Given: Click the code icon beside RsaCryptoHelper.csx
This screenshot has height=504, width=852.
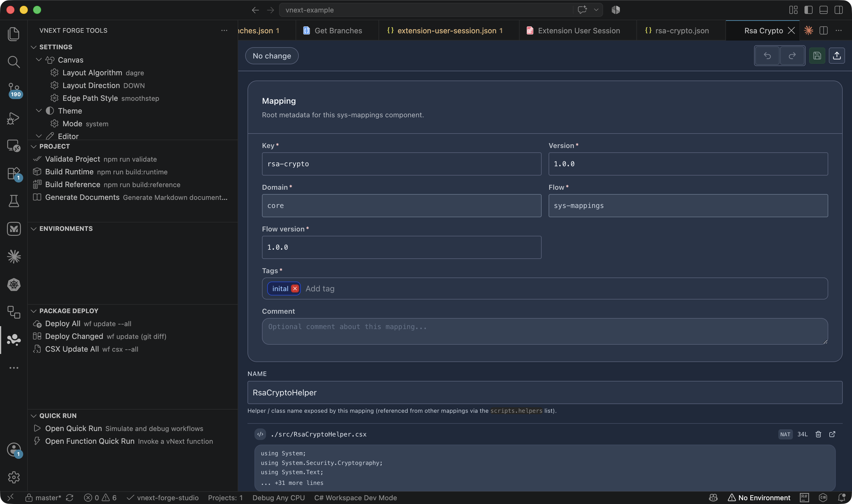Looking at the screenshot, I should point(260,434).
